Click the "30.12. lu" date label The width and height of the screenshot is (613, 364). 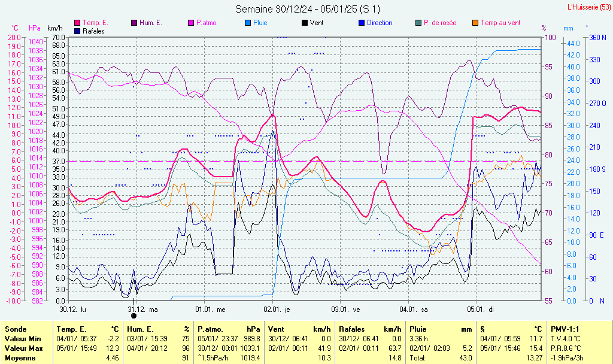[72, 310]
